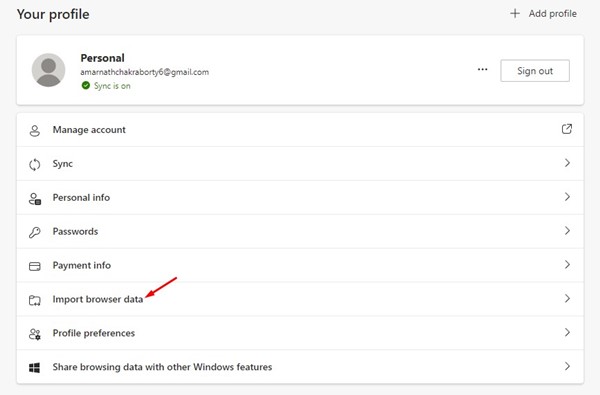
Task: Expand the Sync row chevron
Action: coord(567,163)
